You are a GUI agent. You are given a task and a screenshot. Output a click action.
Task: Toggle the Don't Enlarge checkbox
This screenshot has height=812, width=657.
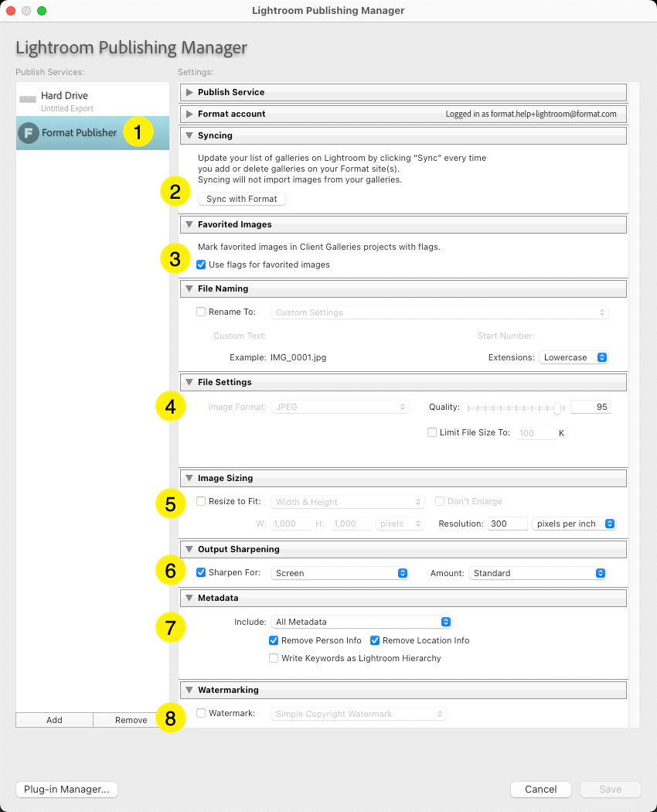pyautogui.click(x=440, y=501)
